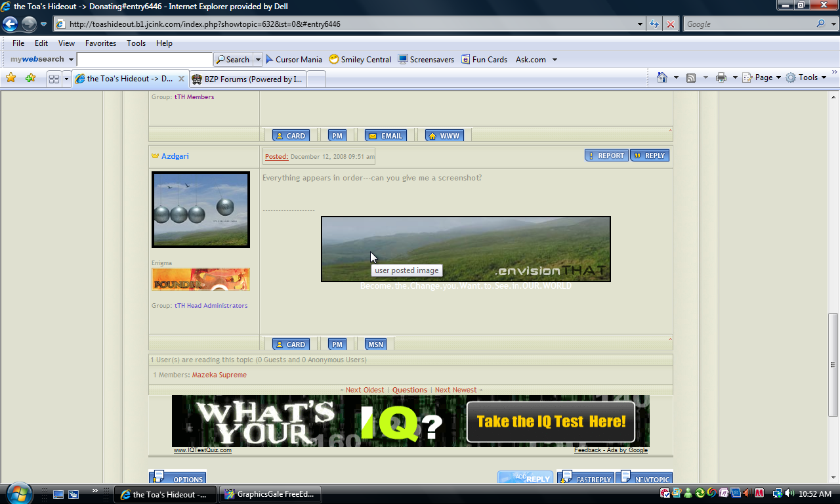Screen dimensions: 840x504
Task: Click Azdgari's avatar image
Action: 201,209
